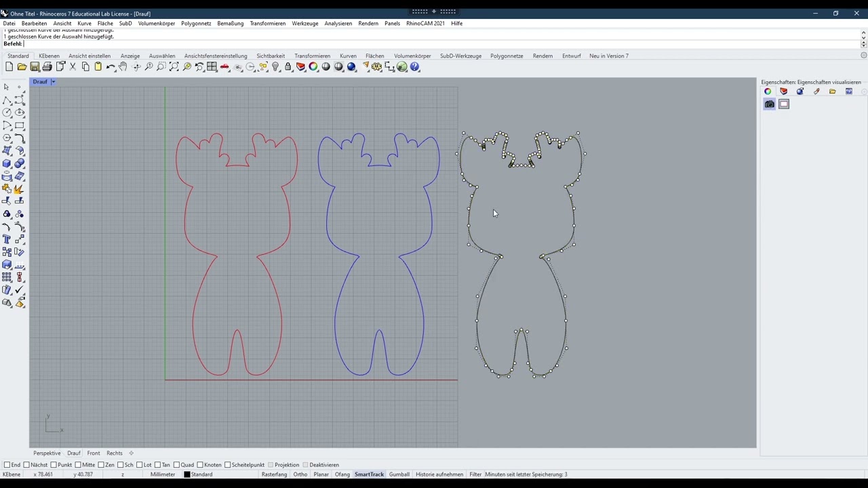Click the camera icon in the properties panel
868x488 pixels.
(x=769, y=104)
